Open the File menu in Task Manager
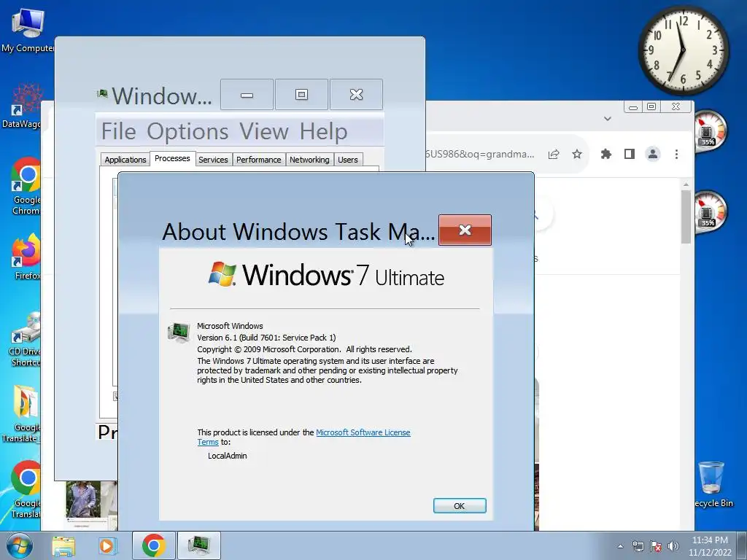 (x=119, y=131)
